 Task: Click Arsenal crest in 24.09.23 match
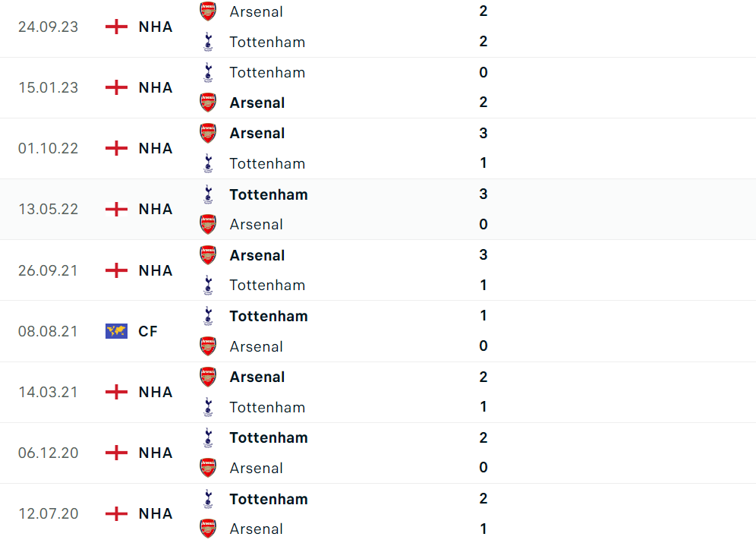point(208,11)
